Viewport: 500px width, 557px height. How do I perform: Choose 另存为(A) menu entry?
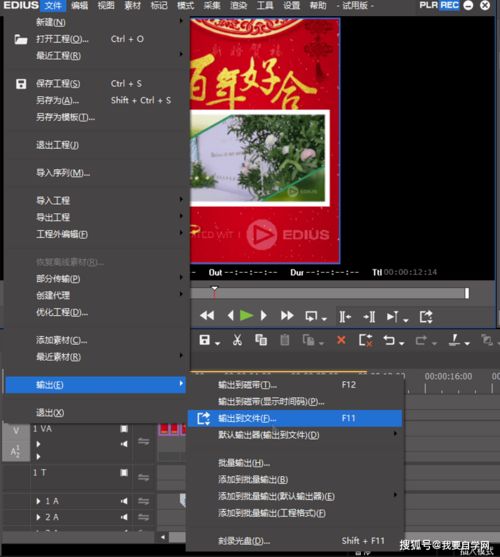(x=58, y=101)
